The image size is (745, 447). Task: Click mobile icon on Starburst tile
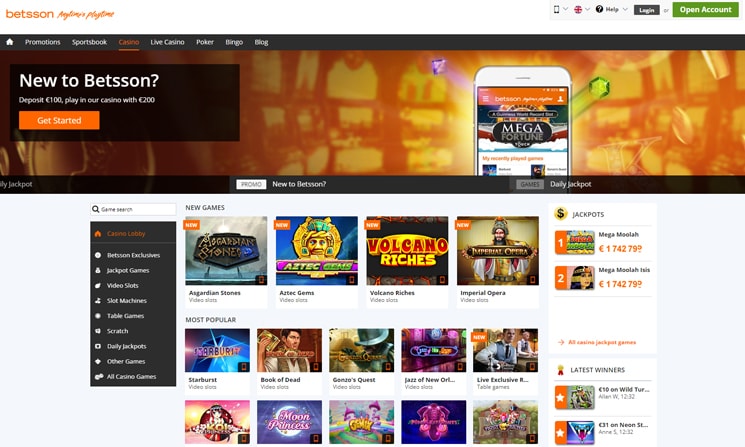click(244, 367)
